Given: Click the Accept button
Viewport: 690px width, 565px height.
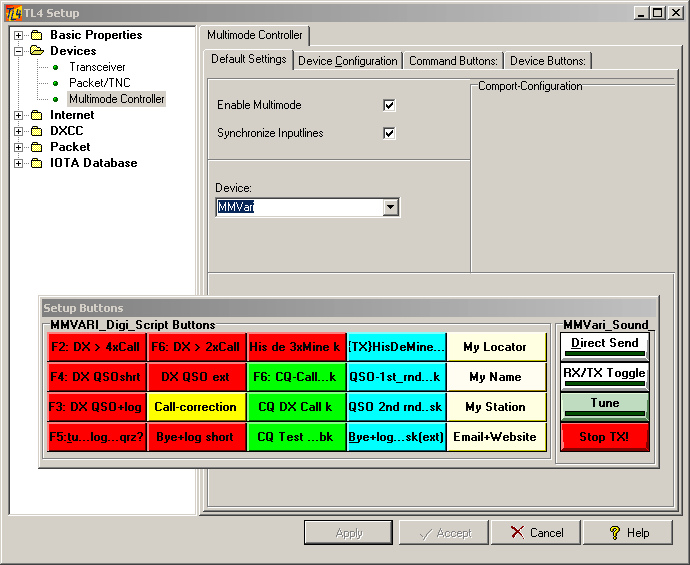Looking at the screenshot, I should point(444,532).
